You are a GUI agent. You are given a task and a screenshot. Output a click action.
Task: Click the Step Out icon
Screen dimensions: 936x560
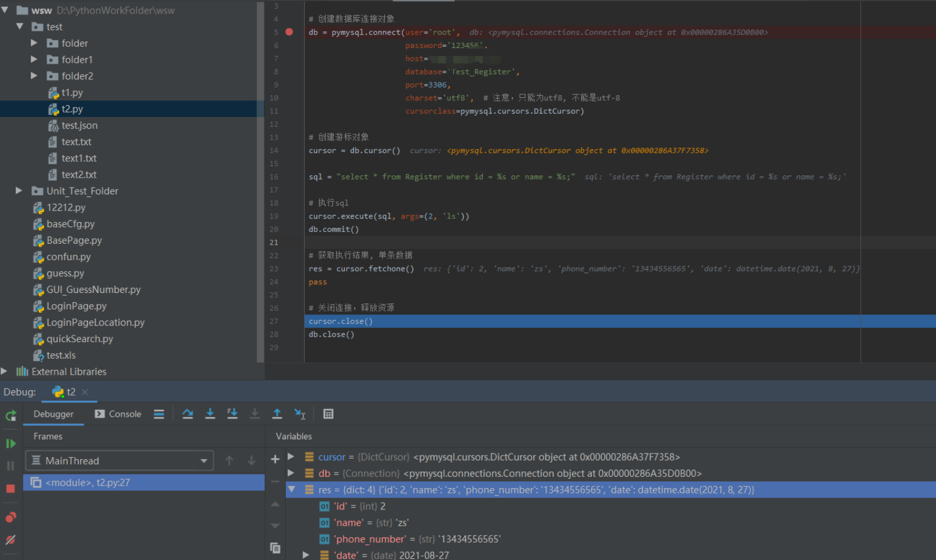point(277,414)
